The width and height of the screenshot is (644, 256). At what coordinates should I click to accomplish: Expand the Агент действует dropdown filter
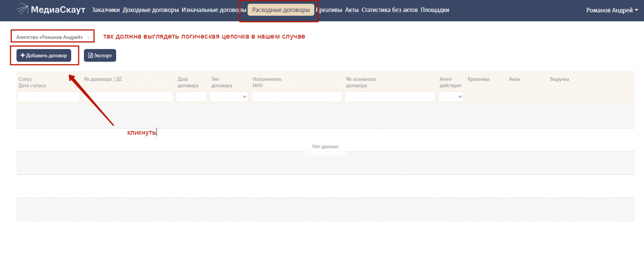[x=450, y=97]
